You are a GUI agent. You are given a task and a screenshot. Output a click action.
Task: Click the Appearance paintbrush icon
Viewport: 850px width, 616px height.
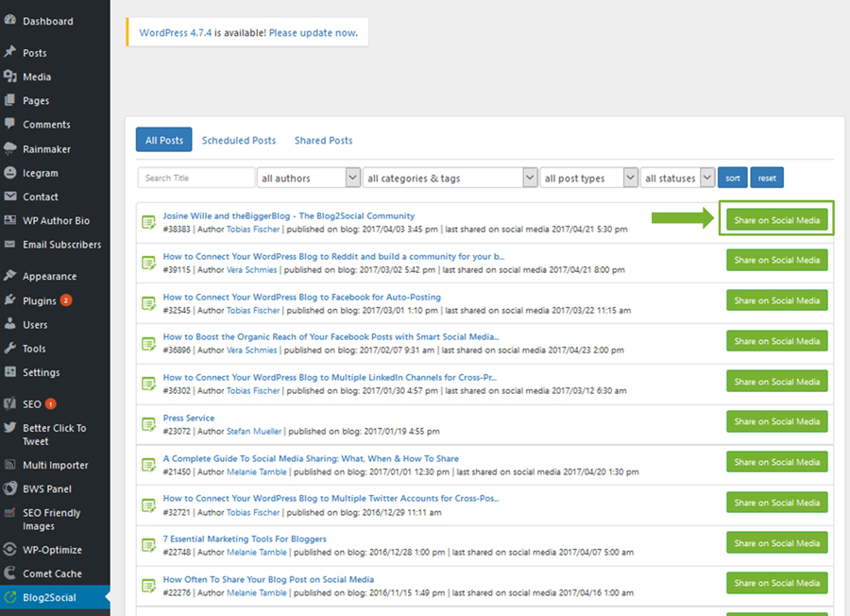click(x=9, y=275)
